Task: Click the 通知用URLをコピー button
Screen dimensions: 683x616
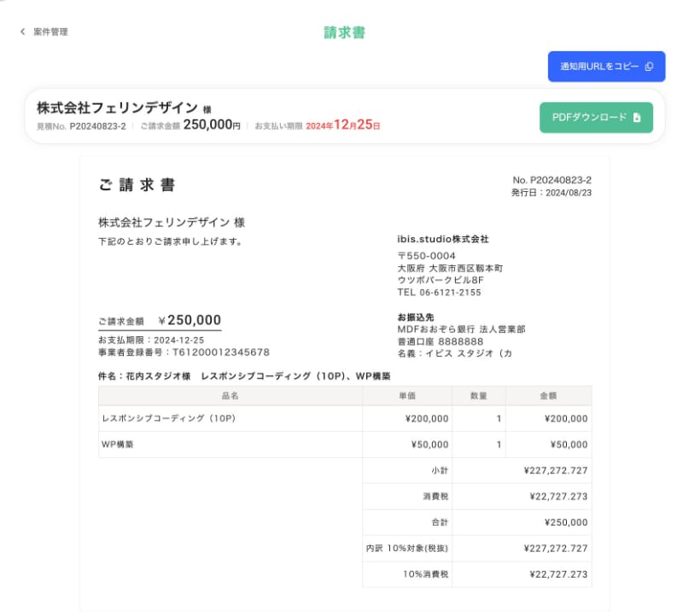Action: click(x=606, y=67)
